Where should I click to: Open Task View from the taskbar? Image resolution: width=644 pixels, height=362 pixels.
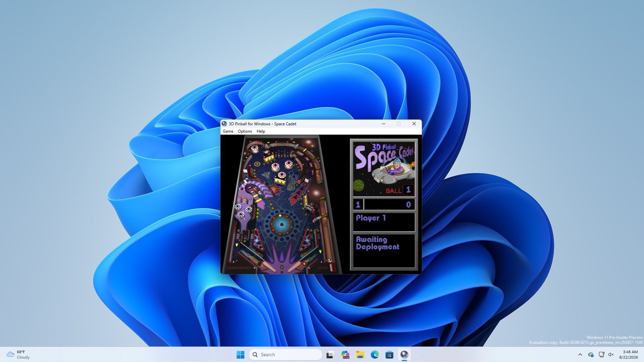pos(330,355)
